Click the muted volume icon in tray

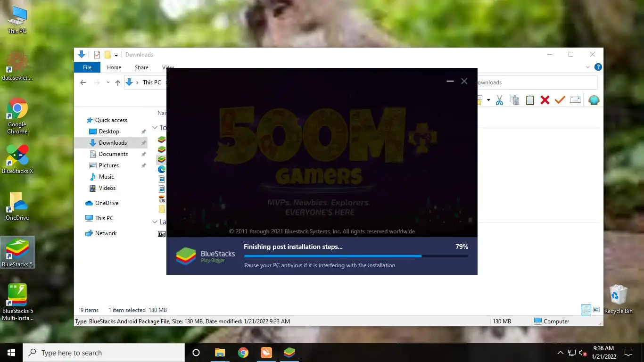583,353
